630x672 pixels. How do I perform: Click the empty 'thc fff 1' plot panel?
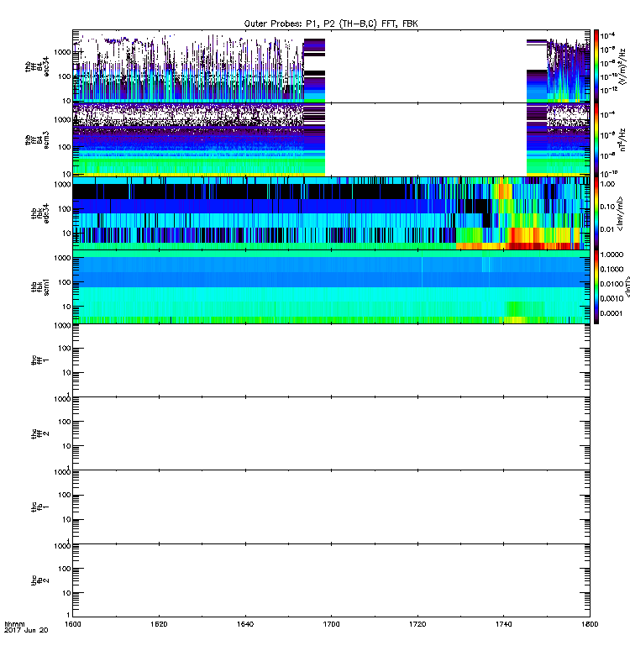point(331,360)
